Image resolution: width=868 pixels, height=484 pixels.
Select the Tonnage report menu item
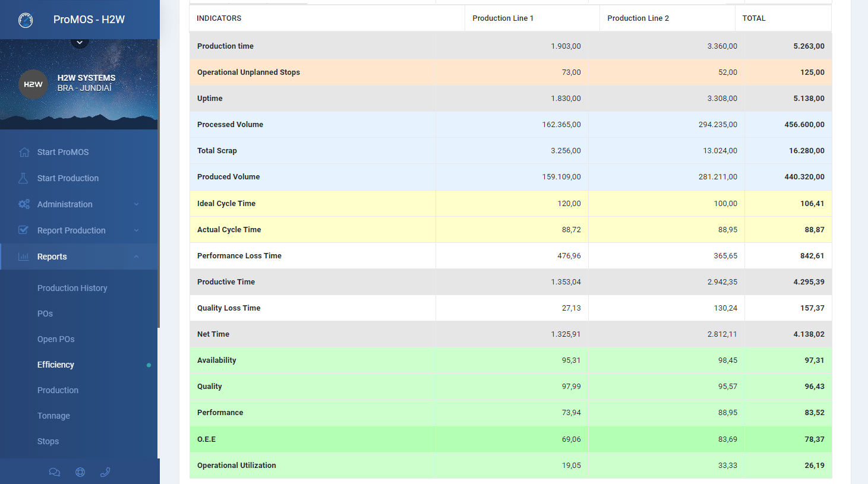[x=53, y=416]
